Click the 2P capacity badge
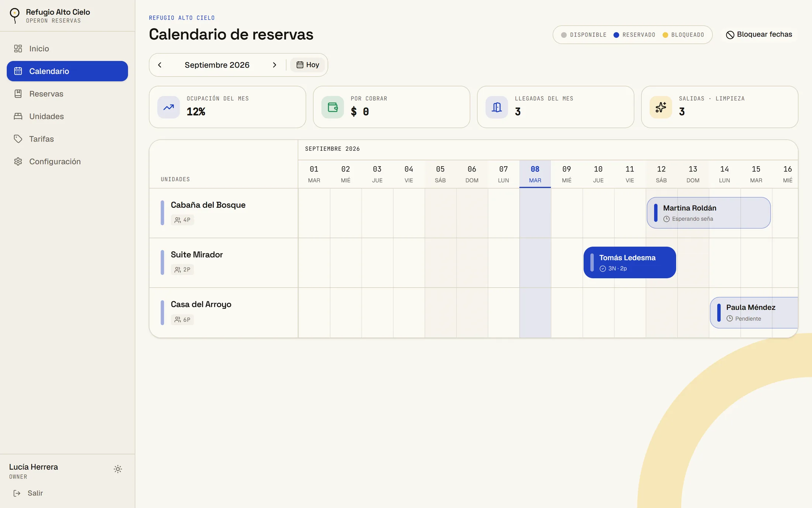The height and width of the screenshot is (508, 812). 182,270
